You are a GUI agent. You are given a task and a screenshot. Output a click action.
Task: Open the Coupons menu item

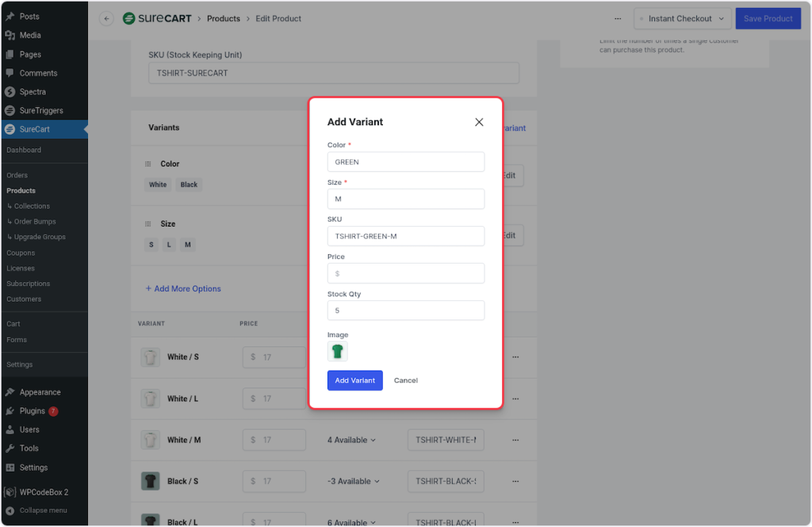click(21, 253)
